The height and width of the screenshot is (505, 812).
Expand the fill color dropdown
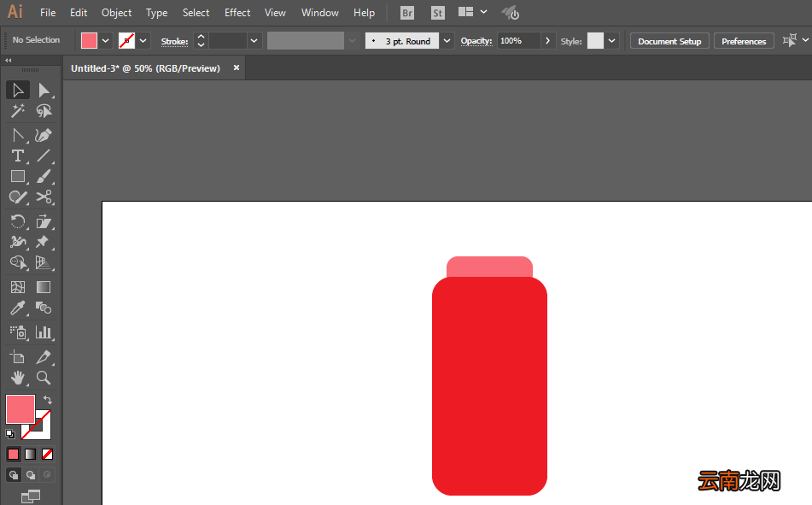[106, 40]
